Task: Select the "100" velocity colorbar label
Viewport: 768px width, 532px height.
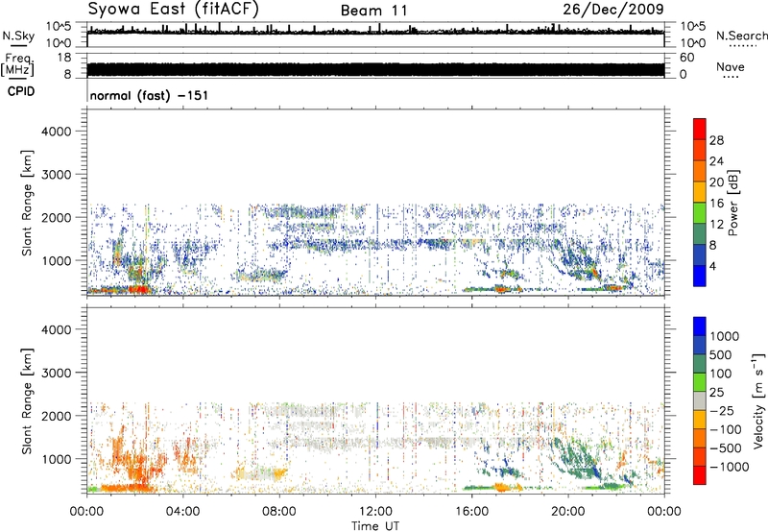Action: pos(720,374)
